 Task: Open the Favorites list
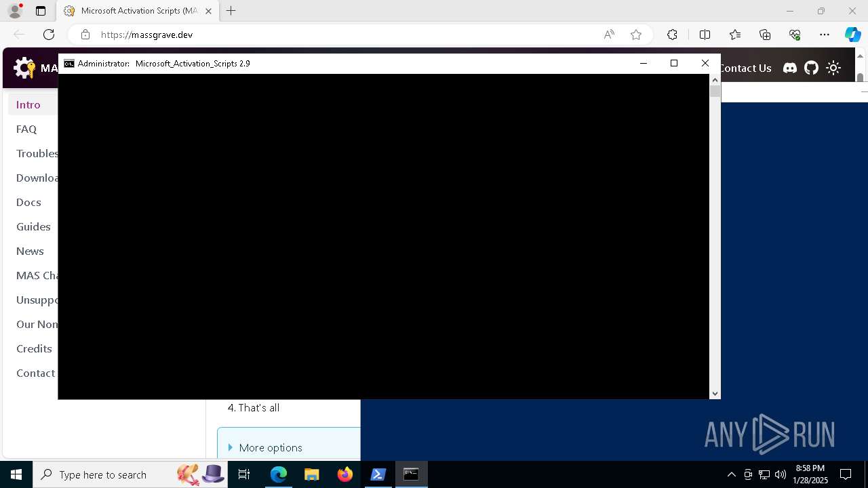pyautogui.click(x=735, y=35)
